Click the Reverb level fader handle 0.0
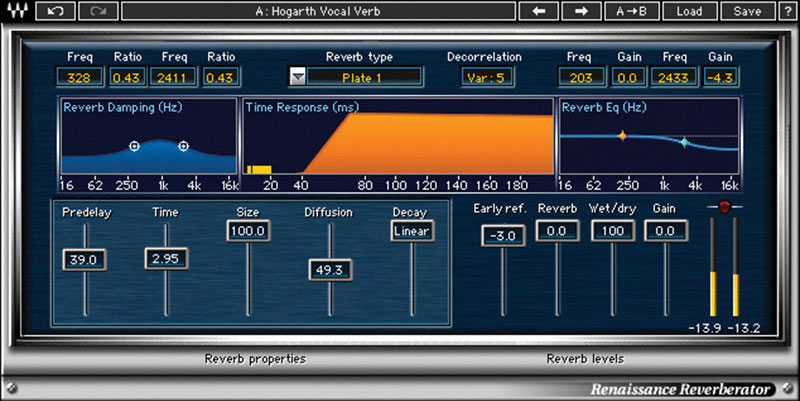 click(557, 231)
